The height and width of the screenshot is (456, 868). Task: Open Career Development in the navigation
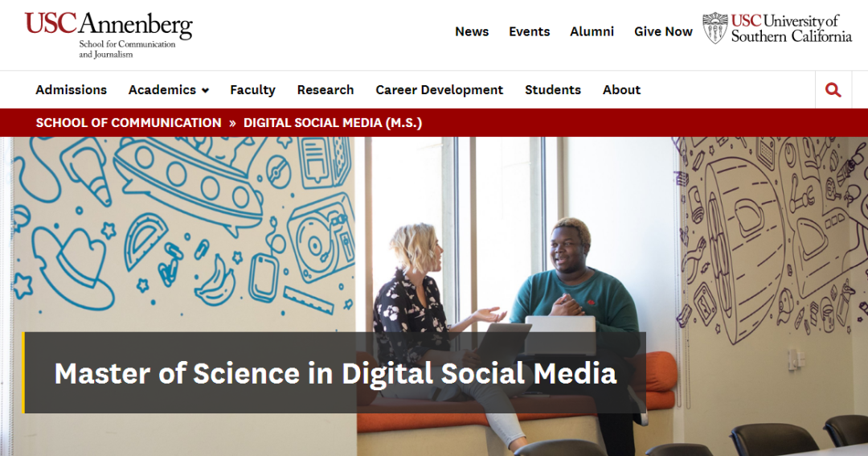click(440, 90)
